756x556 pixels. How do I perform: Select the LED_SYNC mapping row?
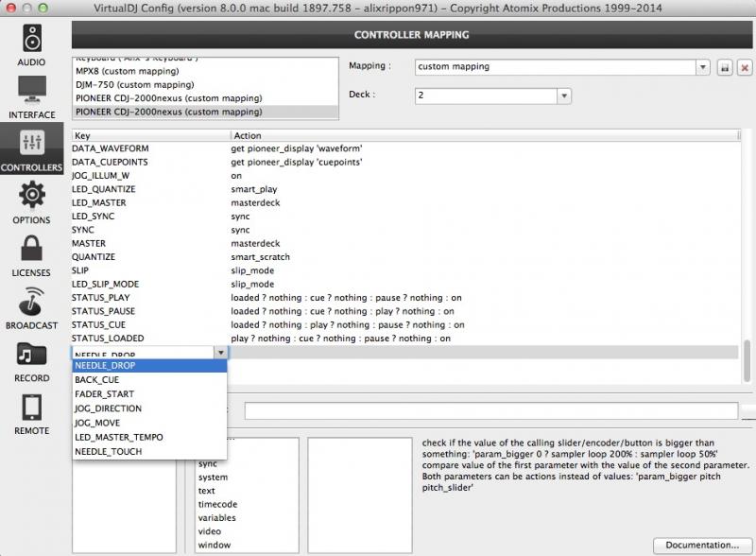click(405, 217)
